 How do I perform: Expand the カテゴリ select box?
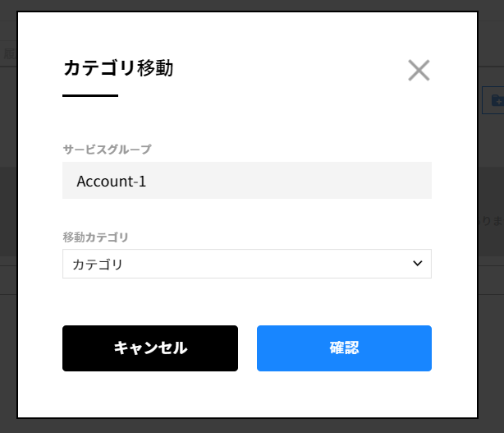coord(246,264)
